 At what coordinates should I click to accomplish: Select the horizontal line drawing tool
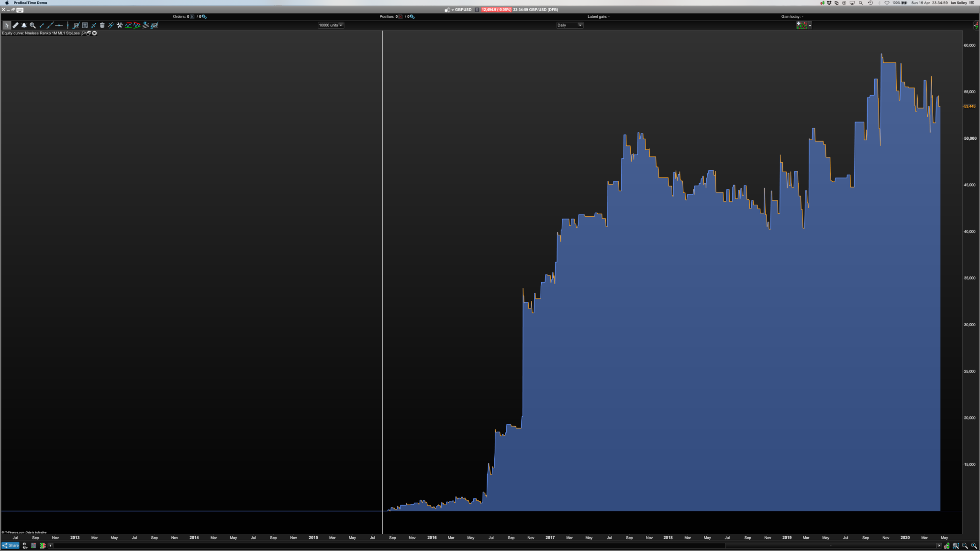tap(59, 25)
